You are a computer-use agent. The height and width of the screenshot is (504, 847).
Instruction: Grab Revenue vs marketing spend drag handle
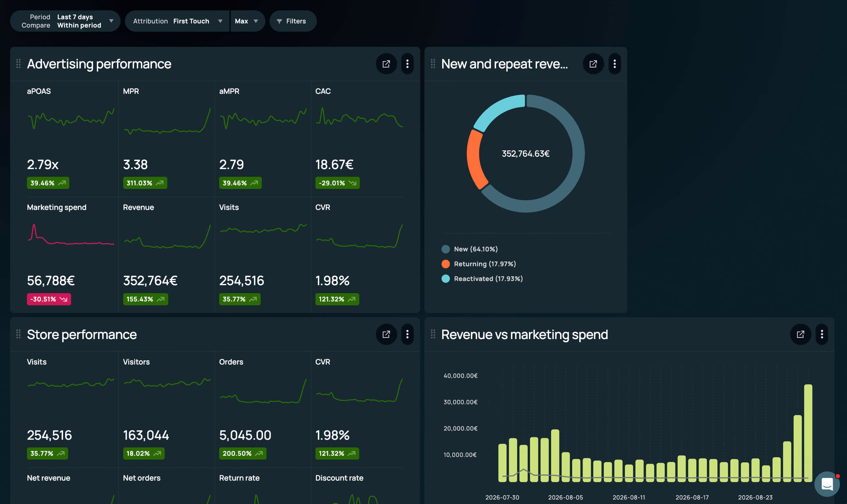click(433, 335)
